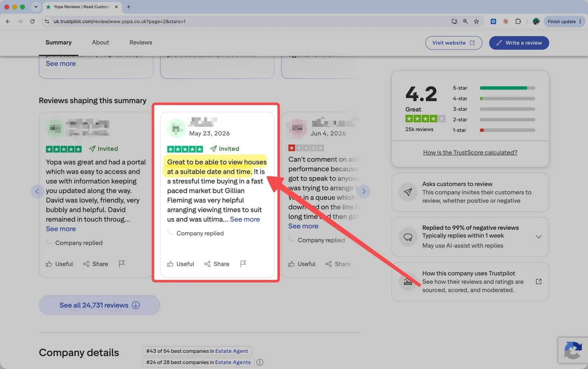588x369 pixels.
Task: Expand the tab search dropdown arrow
Action: 36,7
